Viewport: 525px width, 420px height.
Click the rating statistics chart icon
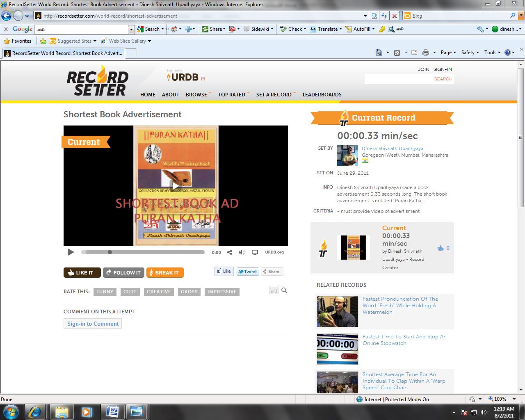[274, 290]
